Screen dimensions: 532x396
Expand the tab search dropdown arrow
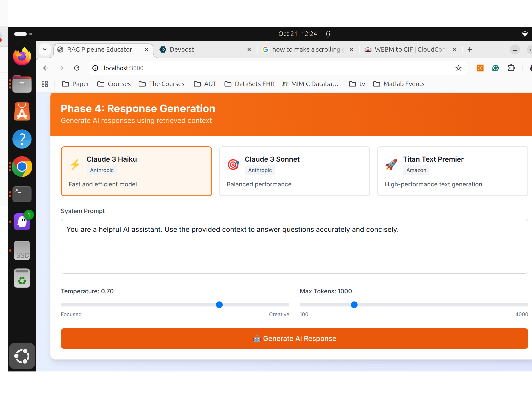[x=45, y=50]
